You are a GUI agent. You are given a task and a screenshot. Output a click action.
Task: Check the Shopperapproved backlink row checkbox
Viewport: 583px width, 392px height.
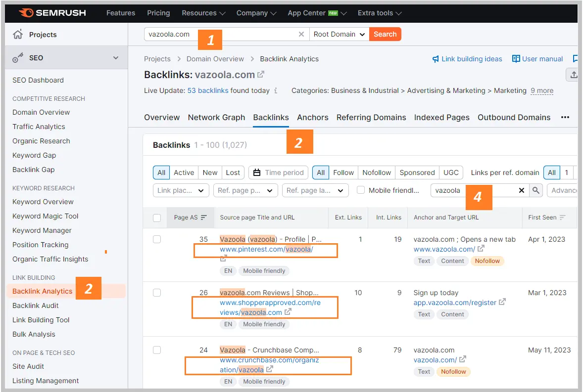tap(157, 293)
